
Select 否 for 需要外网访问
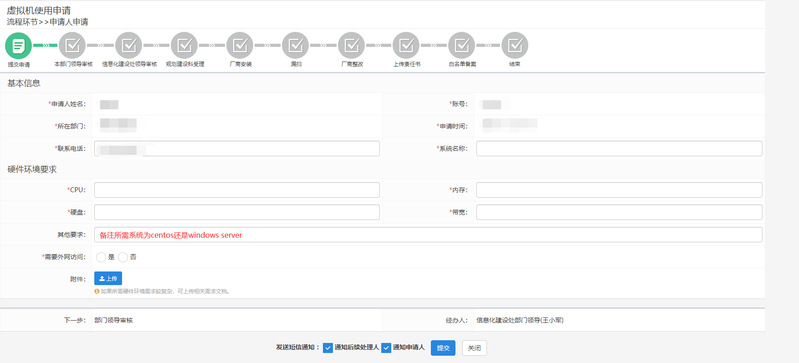[123, 257]
